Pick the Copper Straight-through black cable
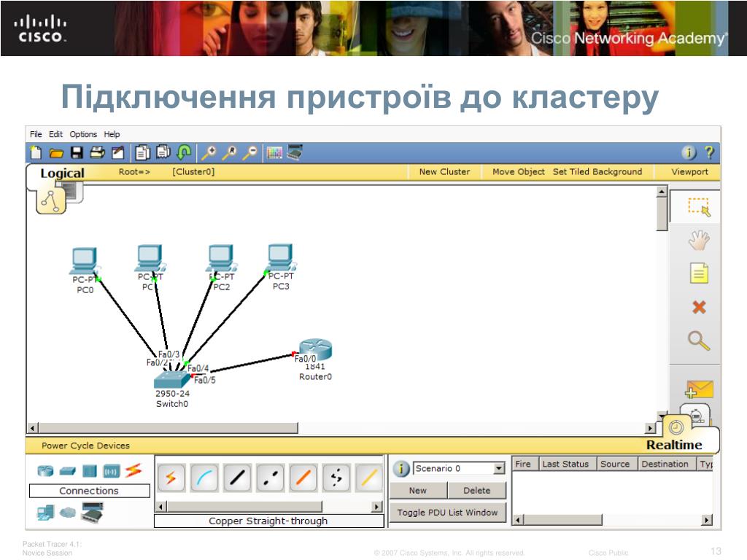Screen dimensions: 747x560 click(x=237, y=478)
